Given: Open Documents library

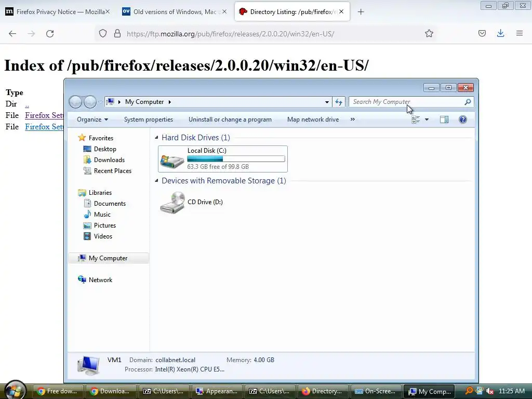Looking at the screenshot, I should click(110, 204).
